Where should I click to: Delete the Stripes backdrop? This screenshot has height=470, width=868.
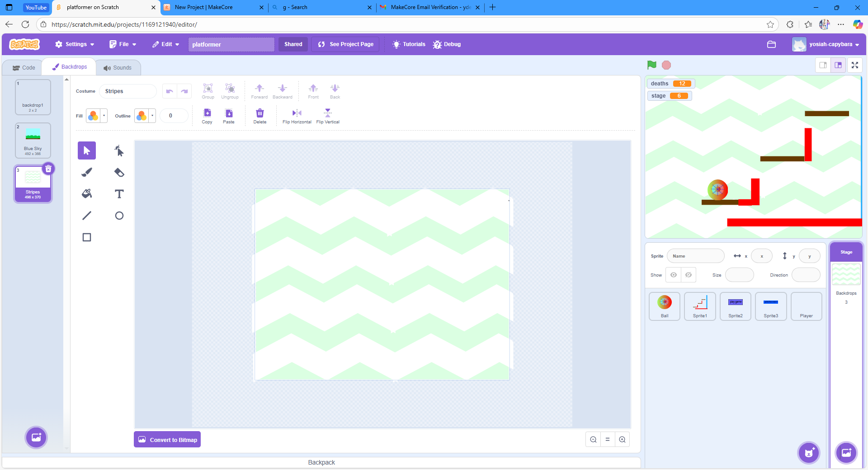pyautogui.click(x=48, y=169)
